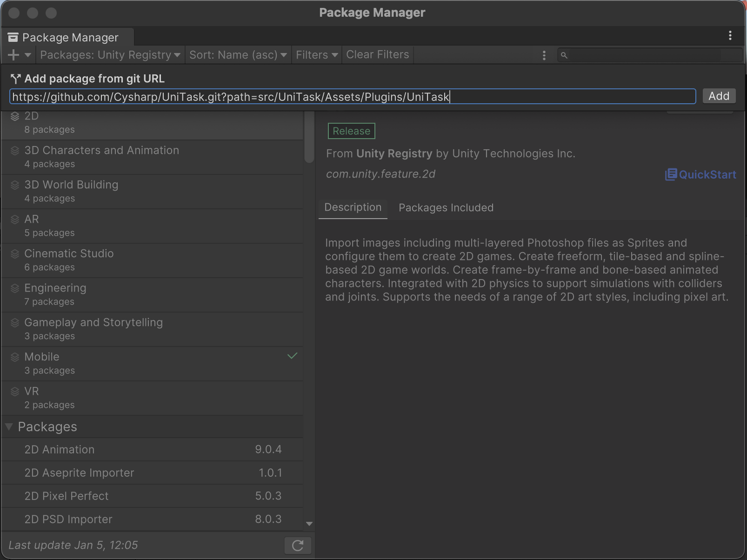Click Add button for git URL
Screen dimensions: 747x560
719,96
